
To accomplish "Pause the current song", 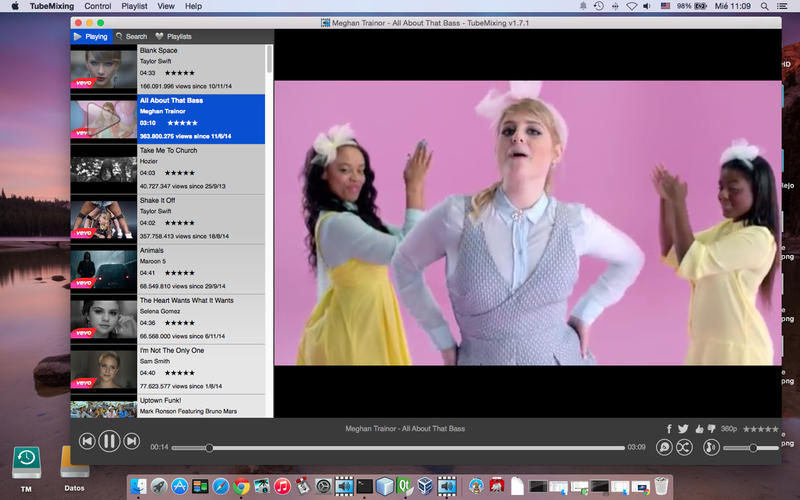I will point(109,441).
